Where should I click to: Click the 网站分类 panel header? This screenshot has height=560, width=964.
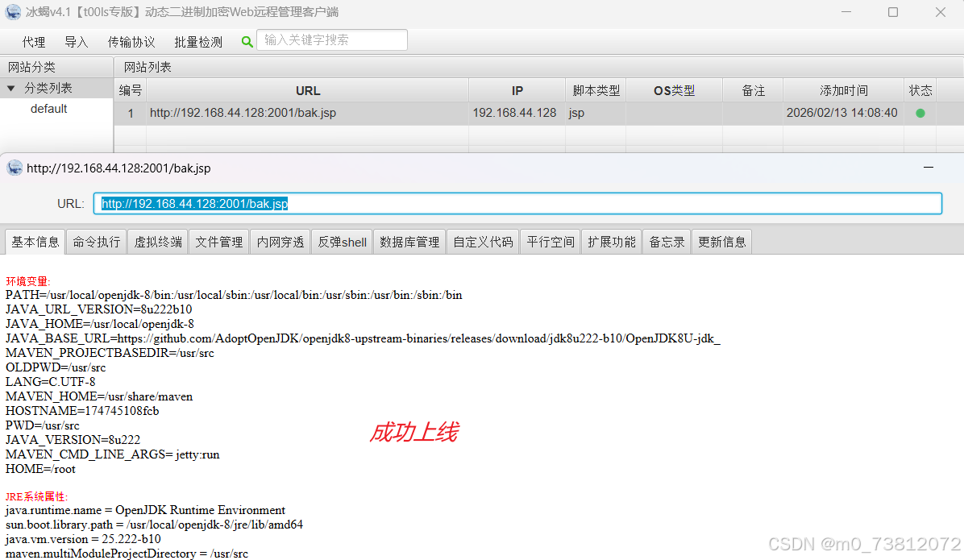(x=56, y=67)
